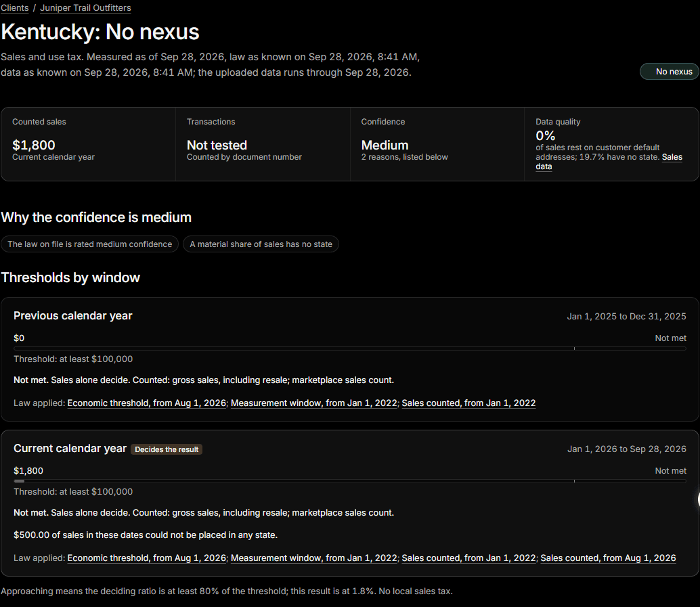The image size is (700, 607).
Task: Click the $500.00 unplaced sales note
Action: point(146,535)
